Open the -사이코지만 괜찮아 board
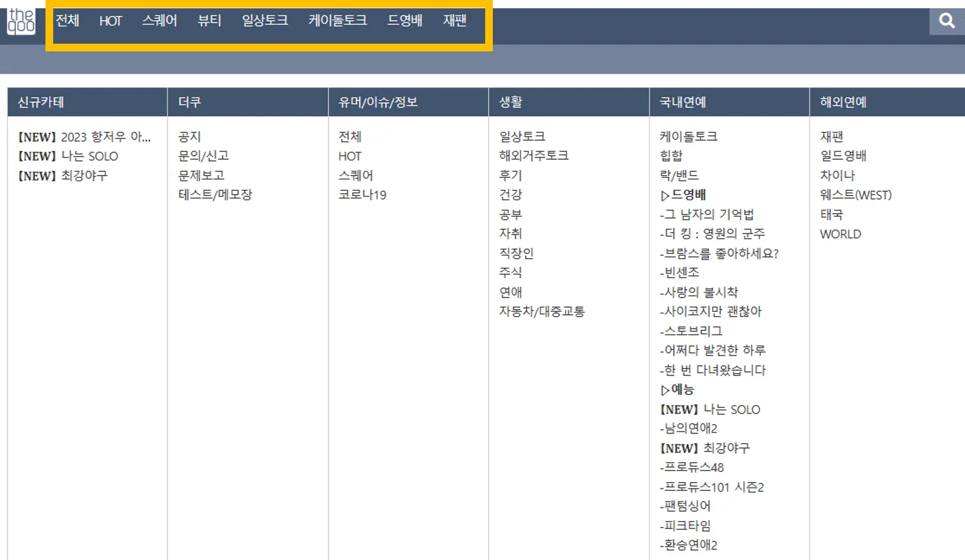This screenshot has width=965, height=560. (x=711, y=311)
